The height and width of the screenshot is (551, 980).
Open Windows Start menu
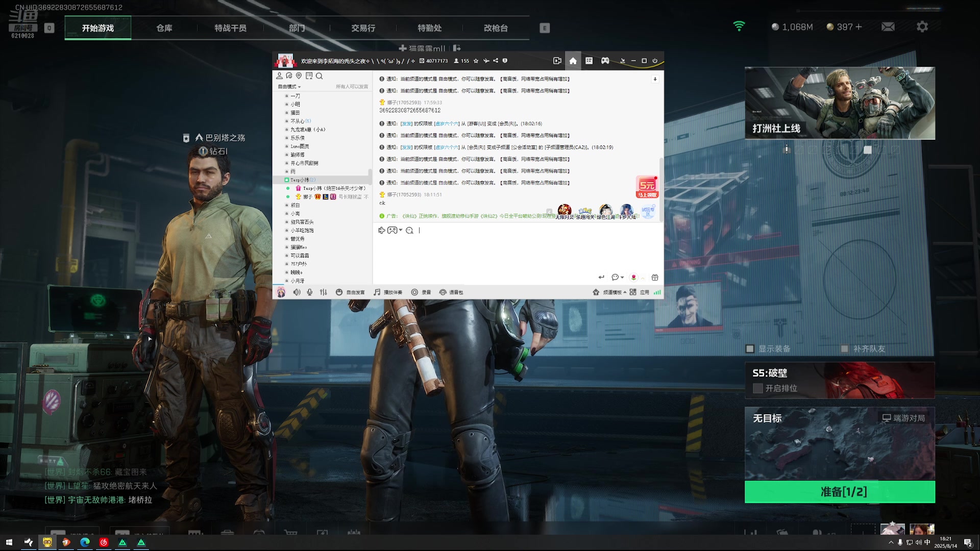point(9,542)
